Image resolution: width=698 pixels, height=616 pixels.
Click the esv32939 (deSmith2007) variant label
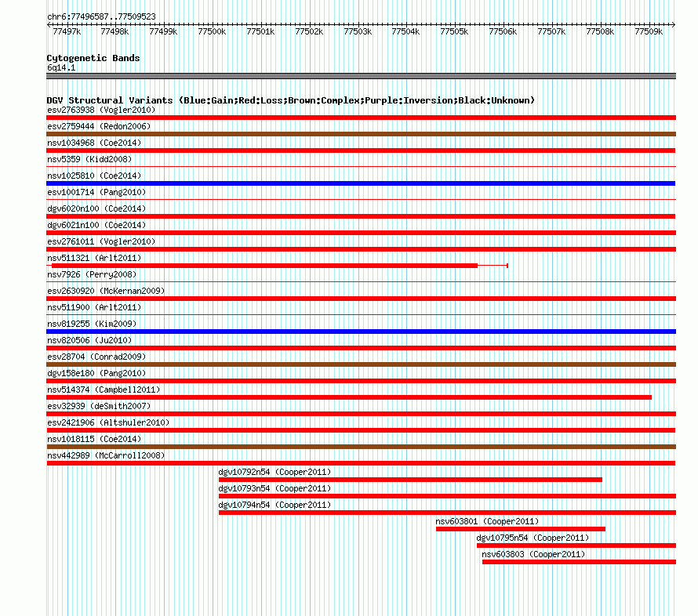(99, 406)
